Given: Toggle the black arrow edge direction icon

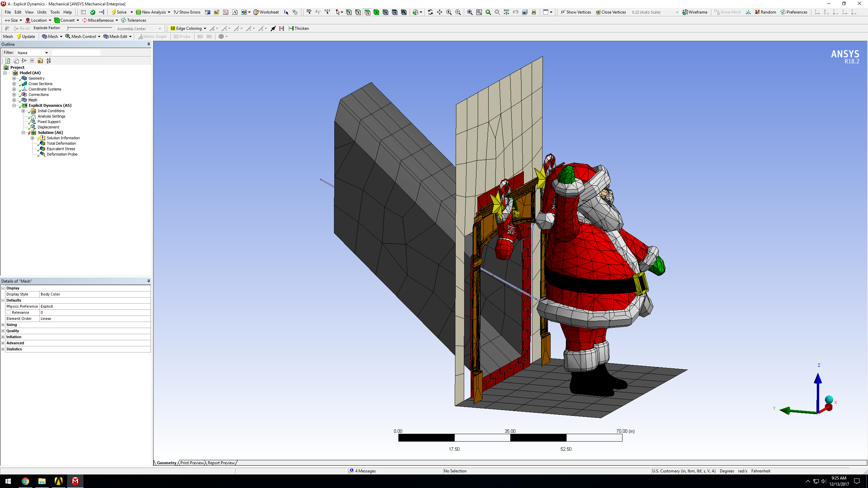Looking at the screenshot, I should pos(273,28).
